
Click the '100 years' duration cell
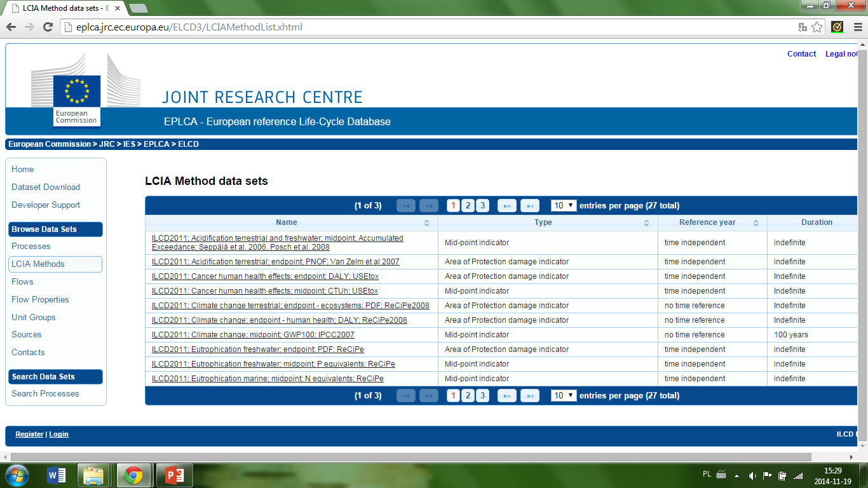(x=790, y=335)
